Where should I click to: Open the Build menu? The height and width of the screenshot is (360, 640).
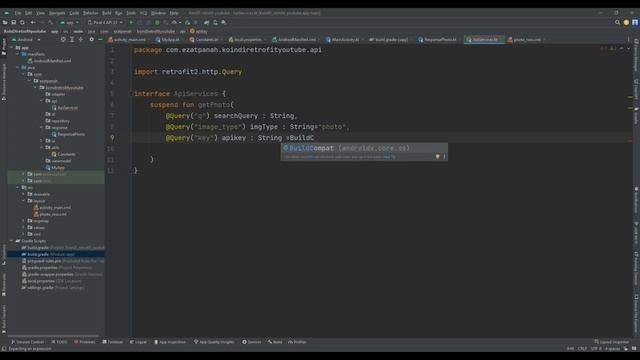(x=107, y=13)
